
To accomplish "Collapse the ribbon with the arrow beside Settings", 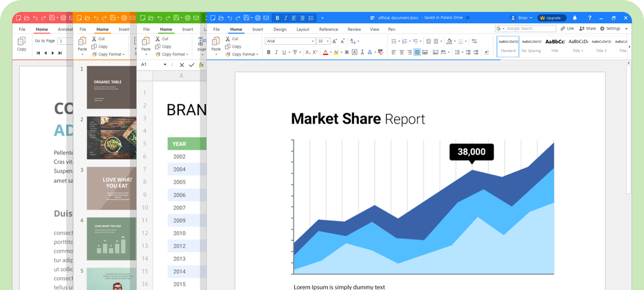I will pyautogui.click(x=626, y=29).
